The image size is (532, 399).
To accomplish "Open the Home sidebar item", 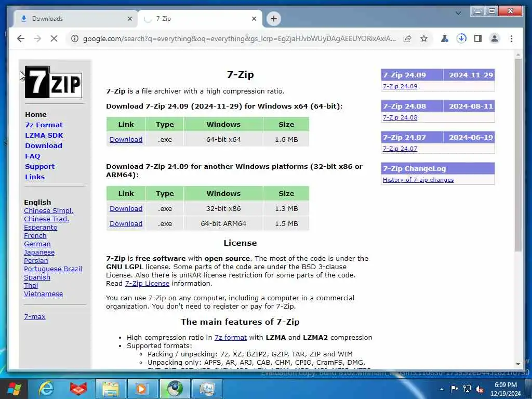I will point(36,115).
